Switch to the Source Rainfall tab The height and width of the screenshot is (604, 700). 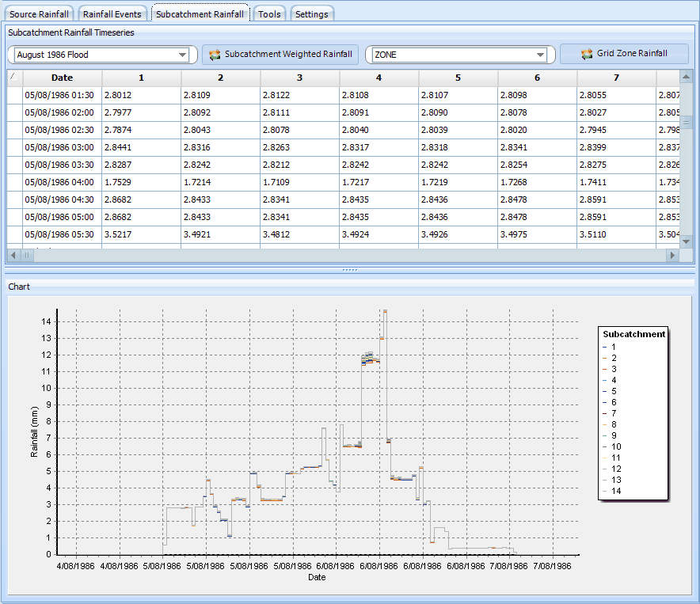point(40,14)
